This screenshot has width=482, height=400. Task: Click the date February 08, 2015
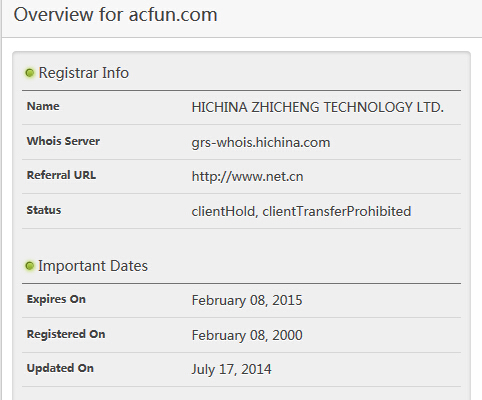click(247, 300)
